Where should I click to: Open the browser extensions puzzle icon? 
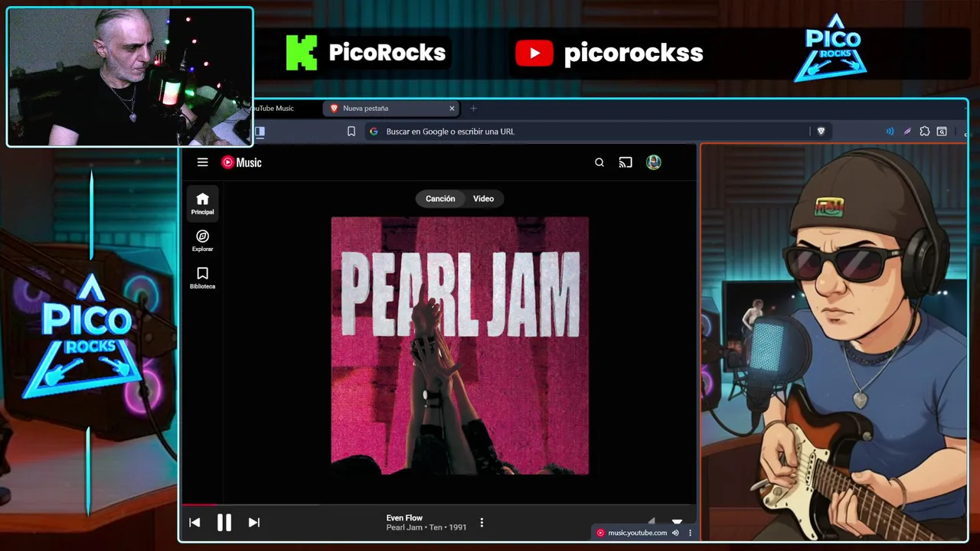click(x=925, y=132)
